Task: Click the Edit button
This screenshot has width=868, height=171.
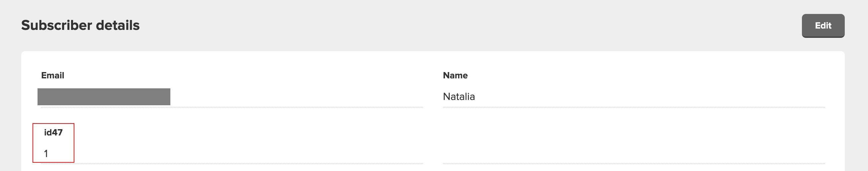Action: 823,26
